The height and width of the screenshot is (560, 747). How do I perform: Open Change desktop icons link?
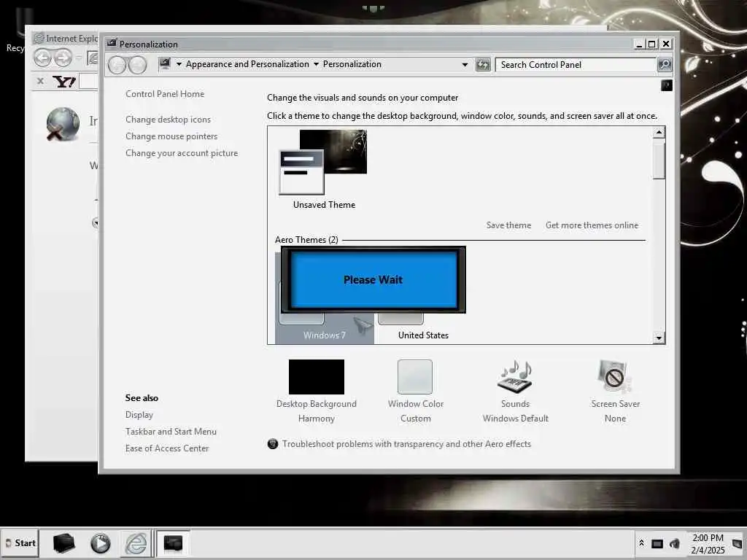tap(168, 120)
